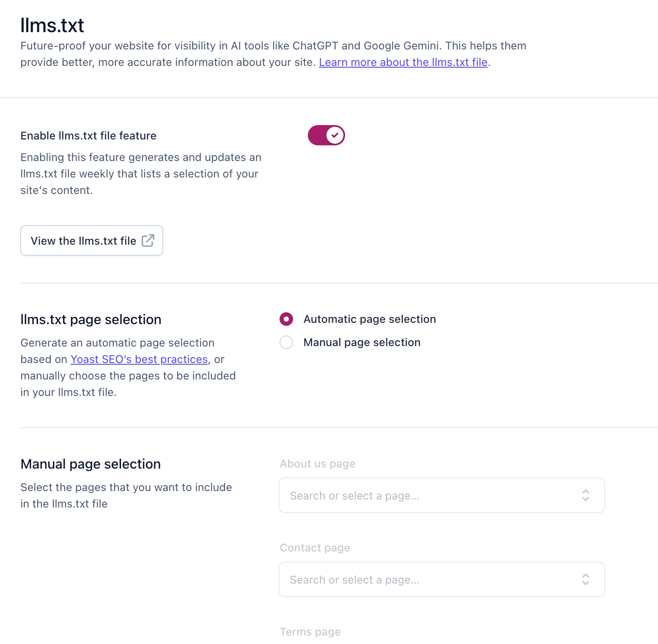Viewport: 658px width, 644px height.
Task: Click the chevron icon in the About us page selector
Action: (x=586, y=495)
